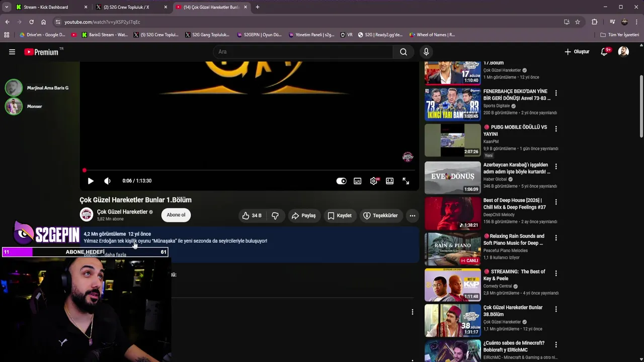The image size is (644, 362).
Task: Open options for Minecraft quiz video
Action: coord(556,345)
